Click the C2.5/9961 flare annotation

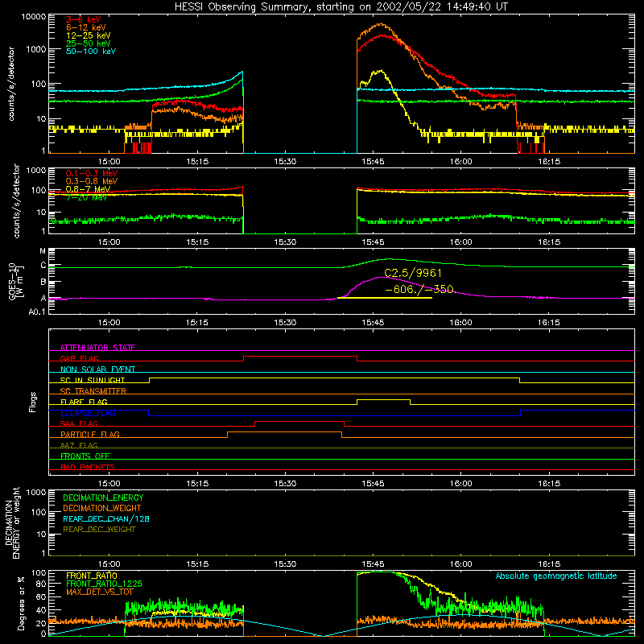point(413,273)
